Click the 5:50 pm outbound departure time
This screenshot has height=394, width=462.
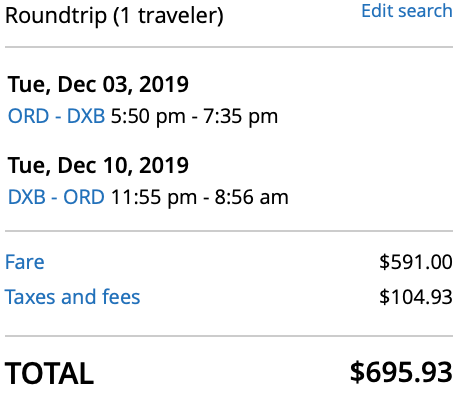tap(148, 117)
